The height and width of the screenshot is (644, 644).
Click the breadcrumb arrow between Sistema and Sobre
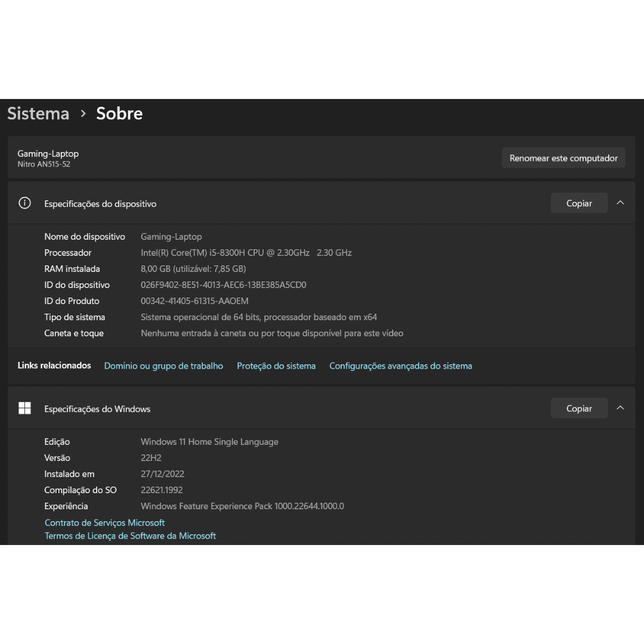83,113
